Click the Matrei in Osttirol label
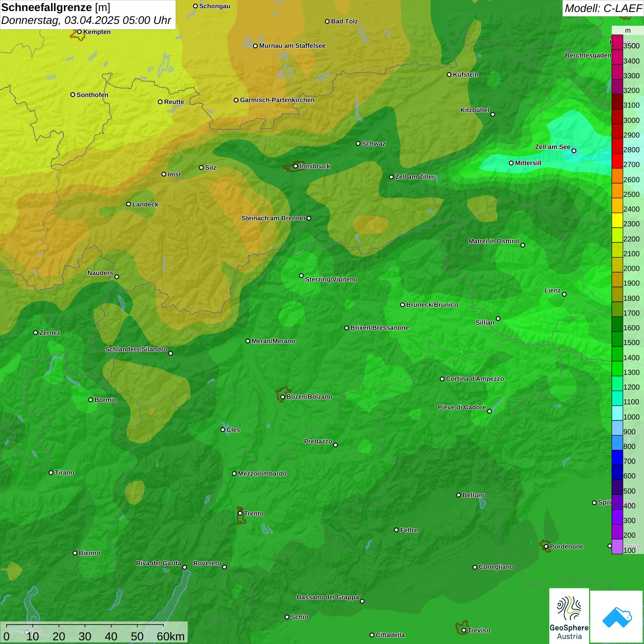The height and width of the screenshot is (644, 644). click(494, 241)
